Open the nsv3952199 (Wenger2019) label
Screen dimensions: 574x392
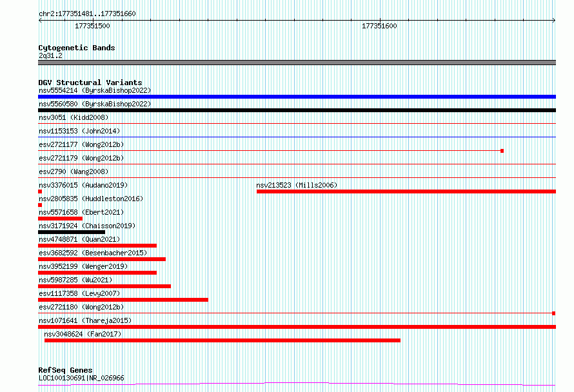[x=83, y=266]
